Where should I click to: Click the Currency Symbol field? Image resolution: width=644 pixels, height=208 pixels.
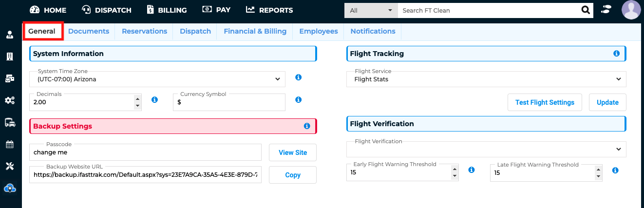coord(229,102)
